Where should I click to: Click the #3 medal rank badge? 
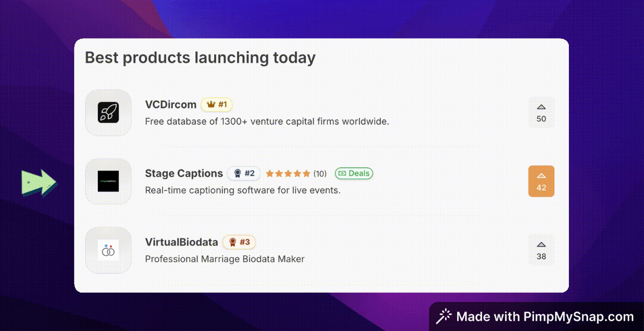[239, 242]
